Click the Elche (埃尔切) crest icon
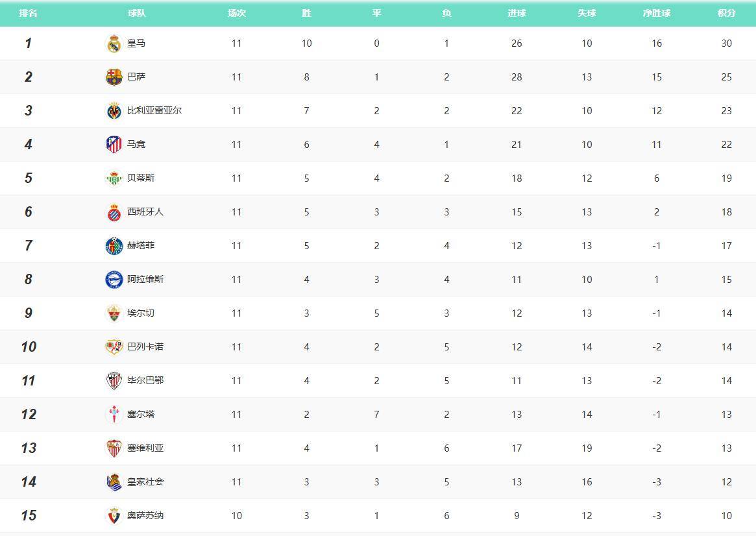The image size is (756, 536). [x=114, y=313]
